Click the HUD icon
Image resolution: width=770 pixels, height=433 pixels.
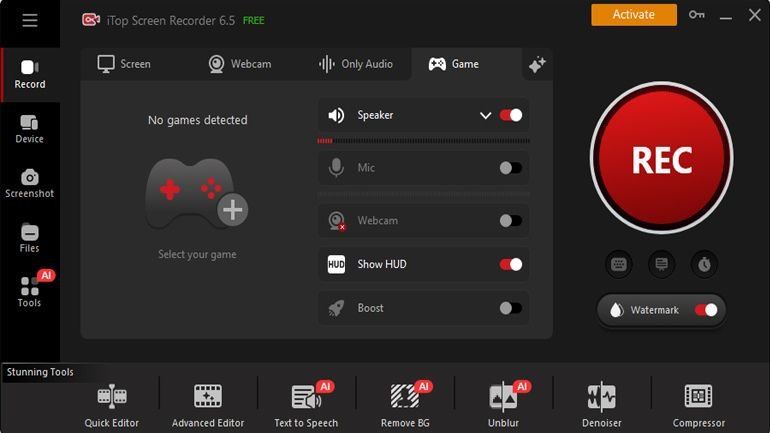(336, 265)
